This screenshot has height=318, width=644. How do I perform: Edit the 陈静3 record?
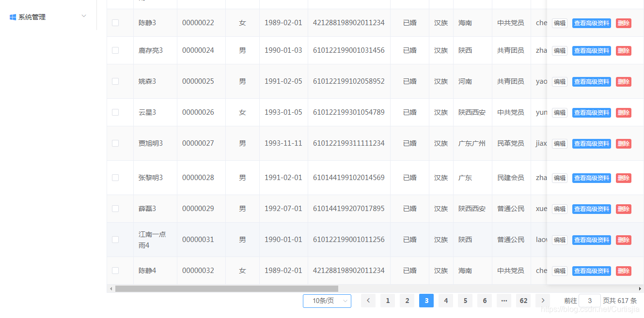[x=560, y=23]
